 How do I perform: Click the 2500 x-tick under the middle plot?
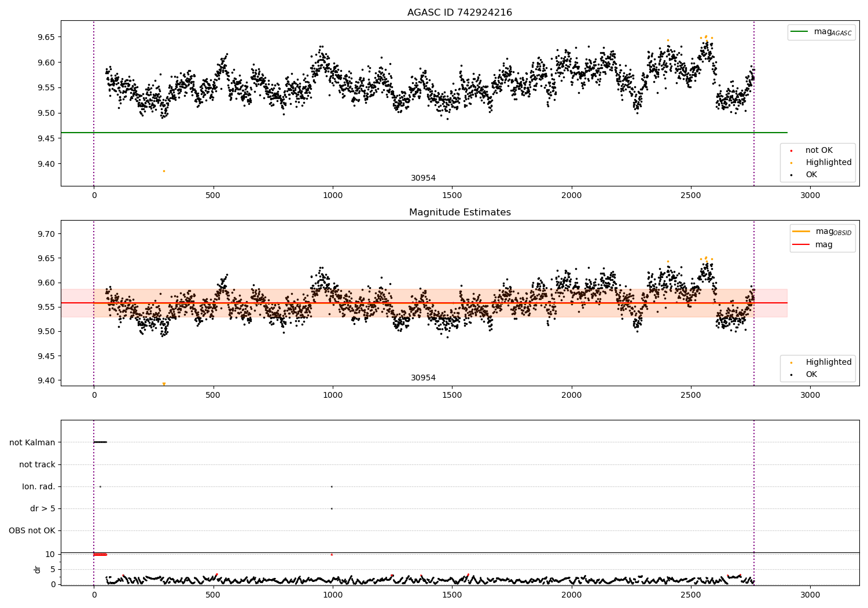click(x=691, y=395)
